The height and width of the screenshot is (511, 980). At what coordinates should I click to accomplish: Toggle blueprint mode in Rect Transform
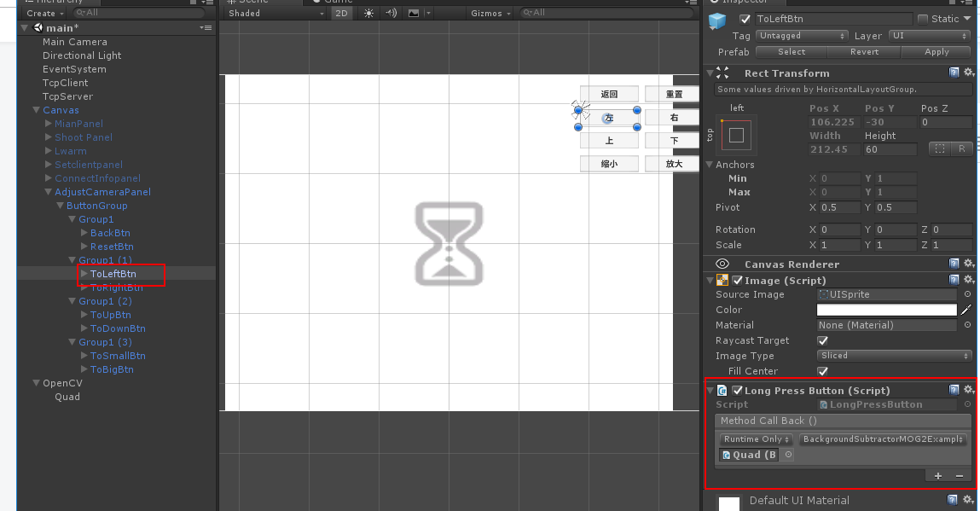pos(939,148)
